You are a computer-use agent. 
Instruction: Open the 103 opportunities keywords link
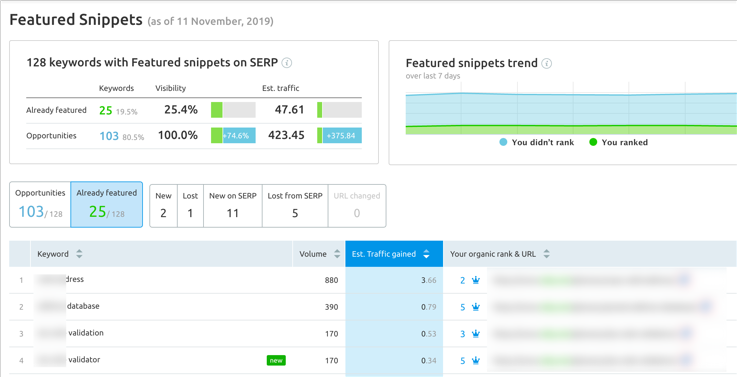click(109, 136)
